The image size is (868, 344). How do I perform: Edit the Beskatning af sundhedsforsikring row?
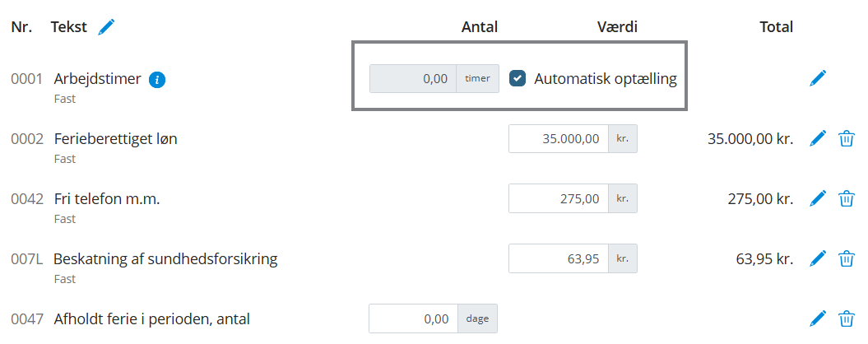point(817,258)
